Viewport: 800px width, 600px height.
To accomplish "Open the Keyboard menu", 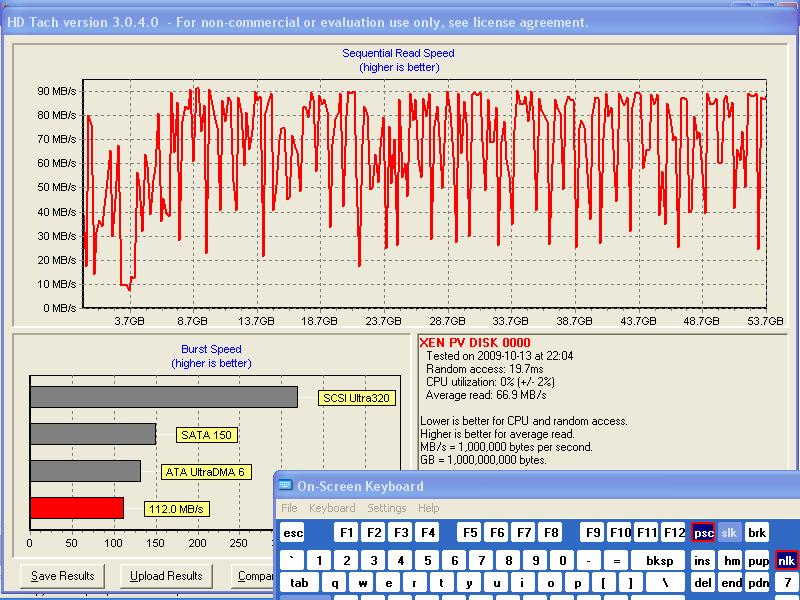I will pos(332,508).
